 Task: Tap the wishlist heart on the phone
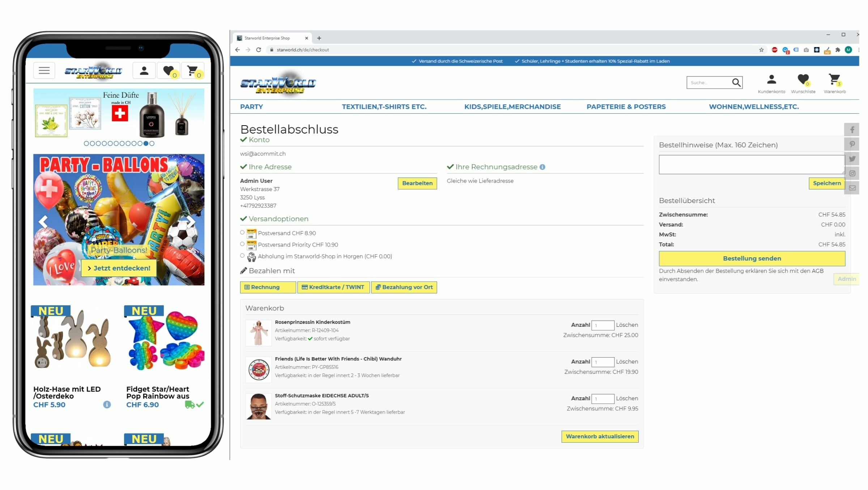[x=169, y=70]
